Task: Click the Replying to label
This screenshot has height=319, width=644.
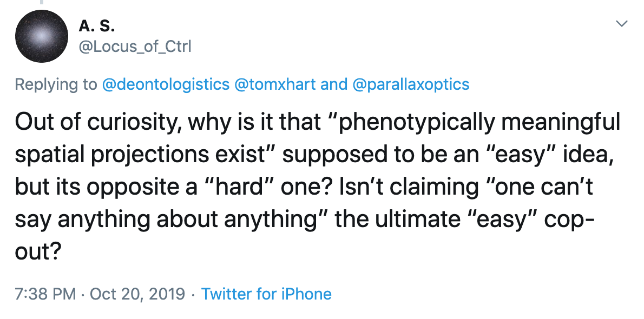Action: pyautogui.click(x=55, y=84)
